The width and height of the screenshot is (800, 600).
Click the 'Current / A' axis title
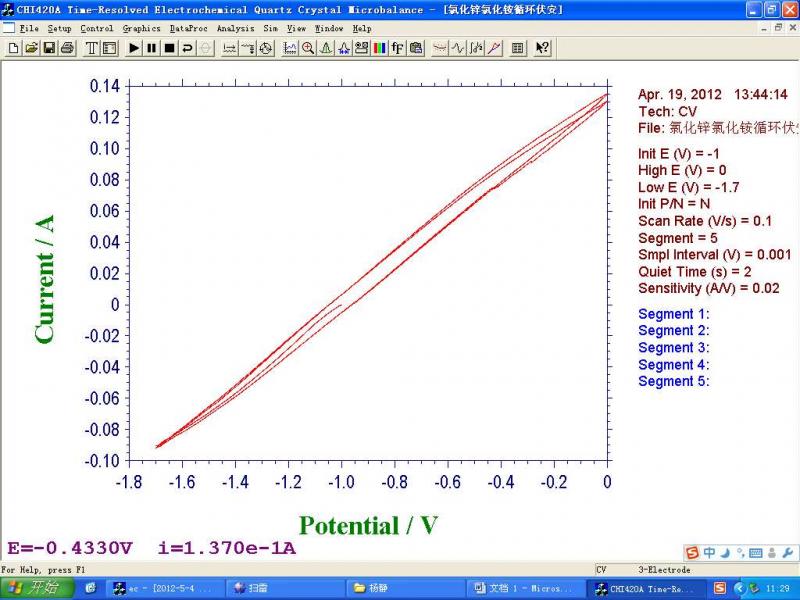(45, 279)
